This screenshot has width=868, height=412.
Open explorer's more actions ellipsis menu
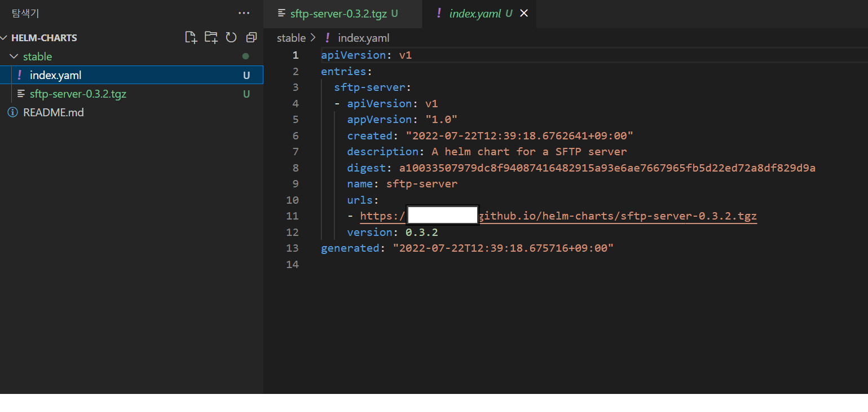pos(244,13)
